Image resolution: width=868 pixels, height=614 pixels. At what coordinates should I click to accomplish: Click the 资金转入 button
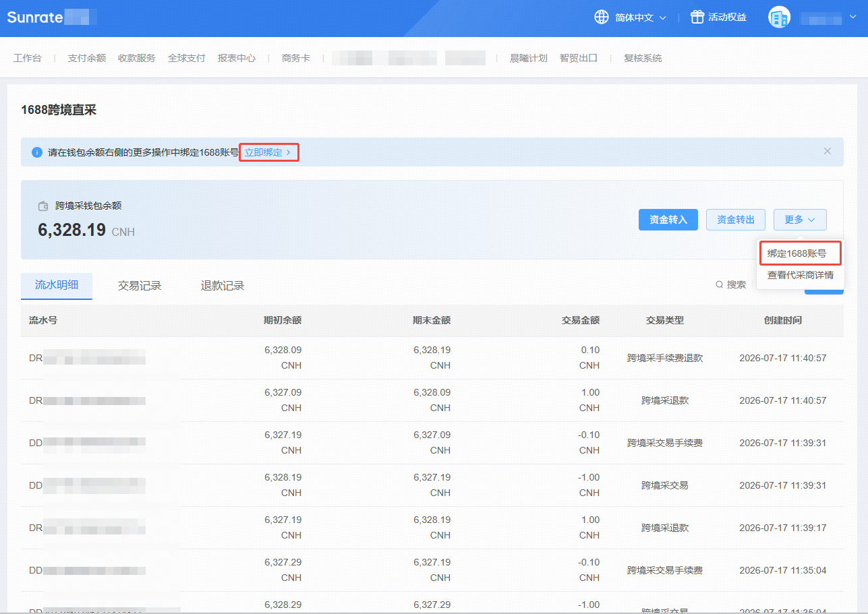[668, 220]
